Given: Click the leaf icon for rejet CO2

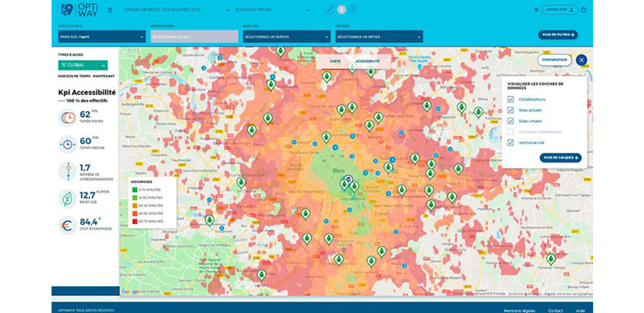Looking at the screenshot, I should 68,198.
